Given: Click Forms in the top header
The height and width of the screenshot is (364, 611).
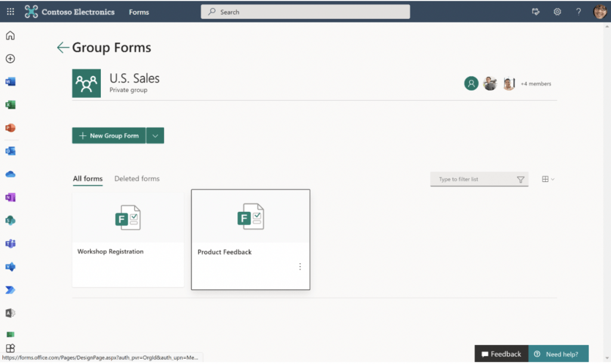Looking at the screenshot, I should coord(139,12).
